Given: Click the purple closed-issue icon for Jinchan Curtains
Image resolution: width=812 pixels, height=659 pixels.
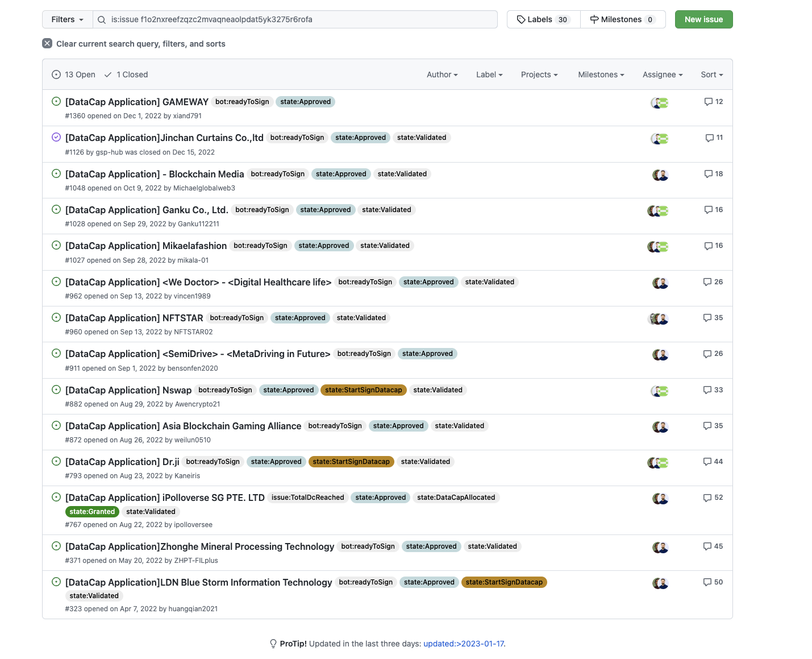Looking at the screenshot, I should [56, 137].
